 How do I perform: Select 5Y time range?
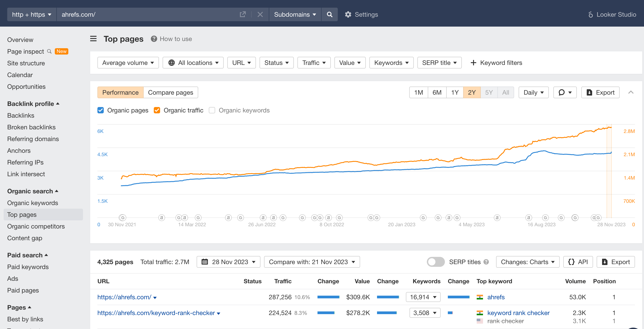489,92
